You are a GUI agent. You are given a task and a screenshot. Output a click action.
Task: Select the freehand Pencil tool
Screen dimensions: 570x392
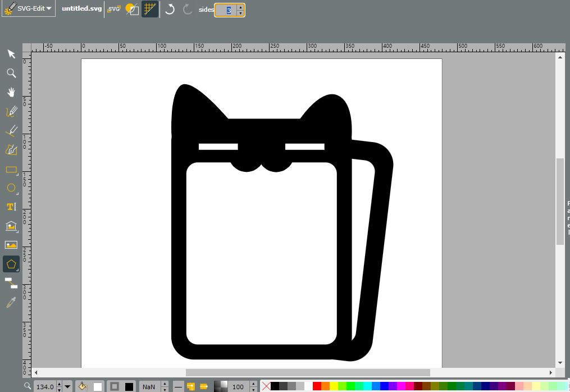point(11,111)
